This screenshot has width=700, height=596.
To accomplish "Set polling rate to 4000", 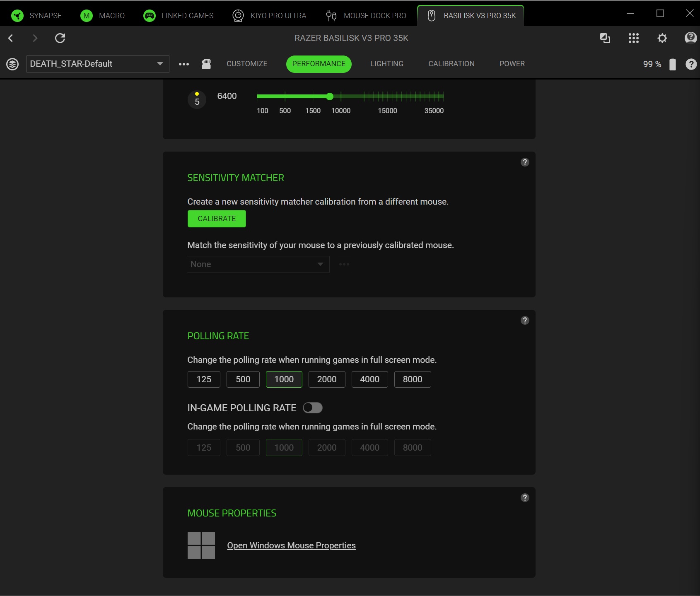I will coord(370,379).
